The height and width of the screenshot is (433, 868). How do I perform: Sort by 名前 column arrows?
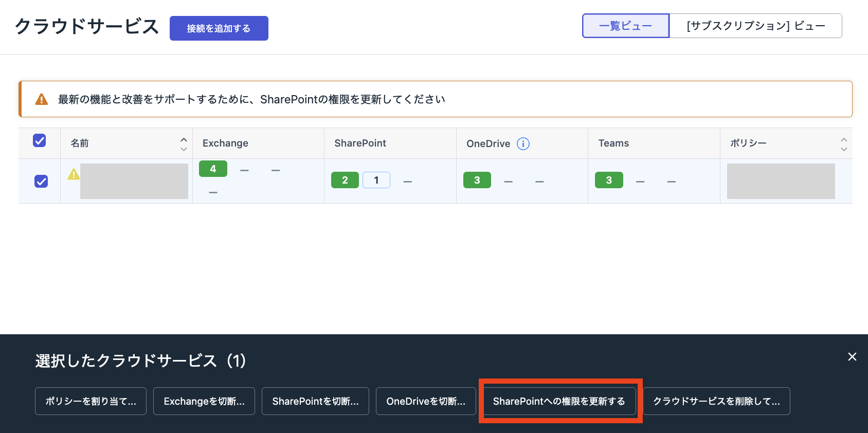point(184,144)
